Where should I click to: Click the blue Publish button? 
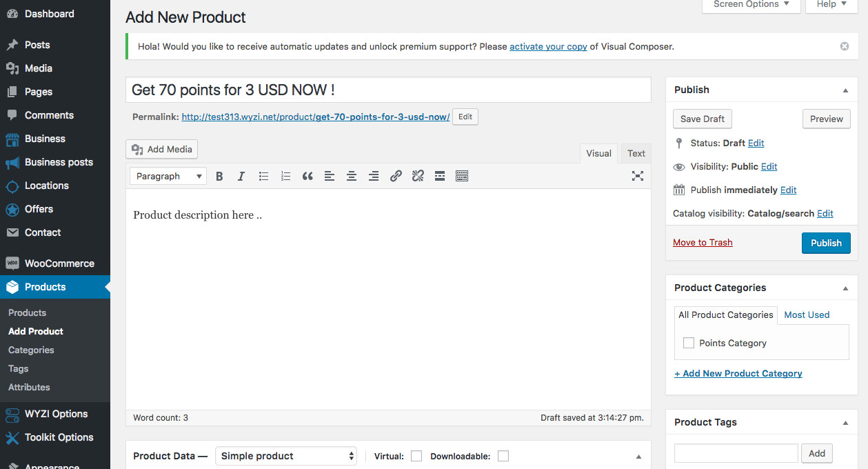(826, 243)
